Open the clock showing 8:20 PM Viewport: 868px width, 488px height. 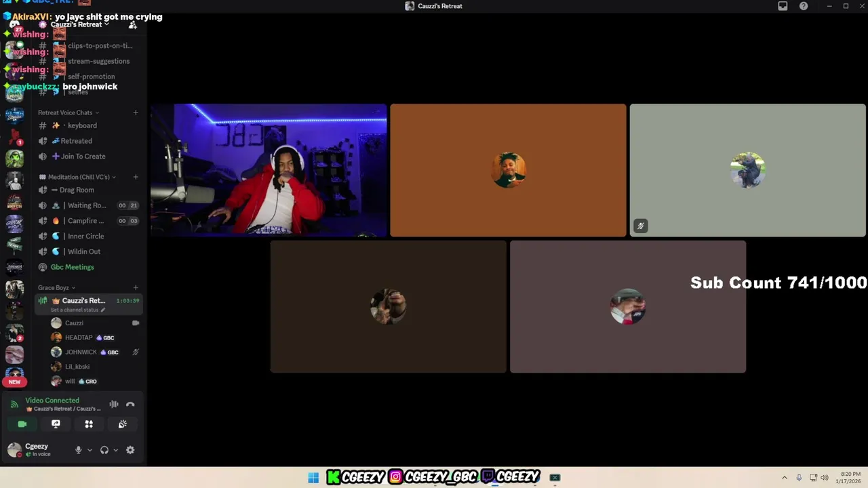[849, 478]
